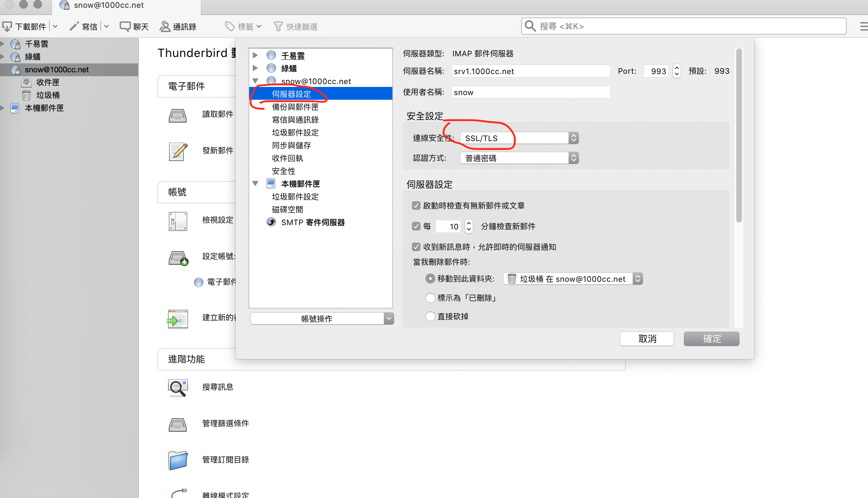Image resolution: width=868 pixels, height=498 pixels.
Task: Select 備份與郵件匣 in the account tree
Action: coord(295,107)
